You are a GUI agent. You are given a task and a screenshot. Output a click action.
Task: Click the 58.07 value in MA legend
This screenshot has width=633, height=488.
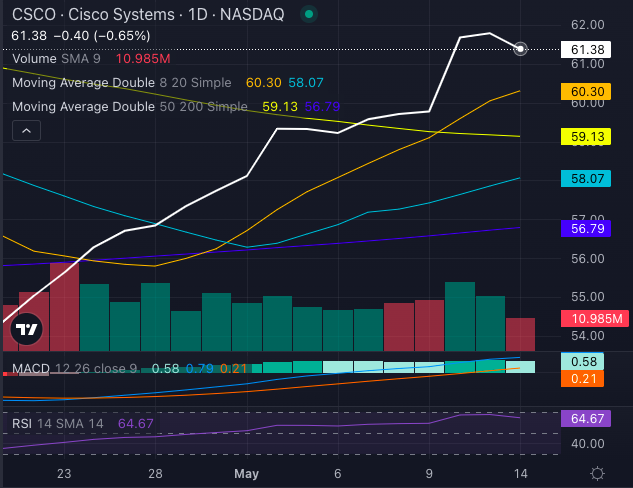point(306,83)
